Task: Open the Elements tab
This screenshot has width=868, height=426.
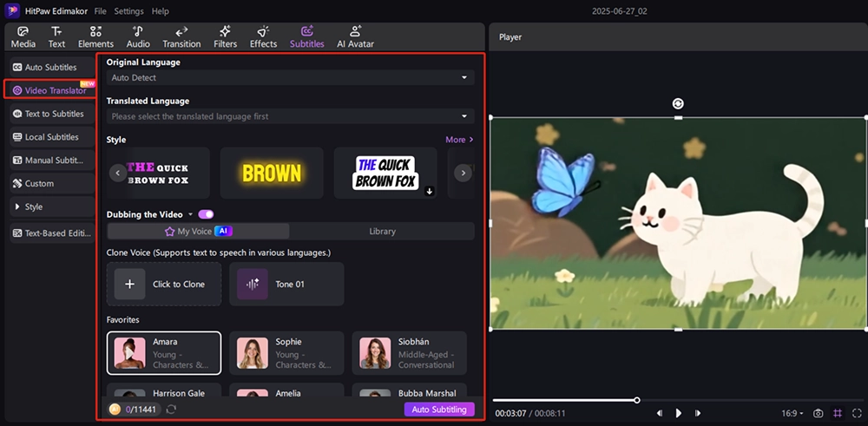Action: pyautogui.click(x=95, y=37)
